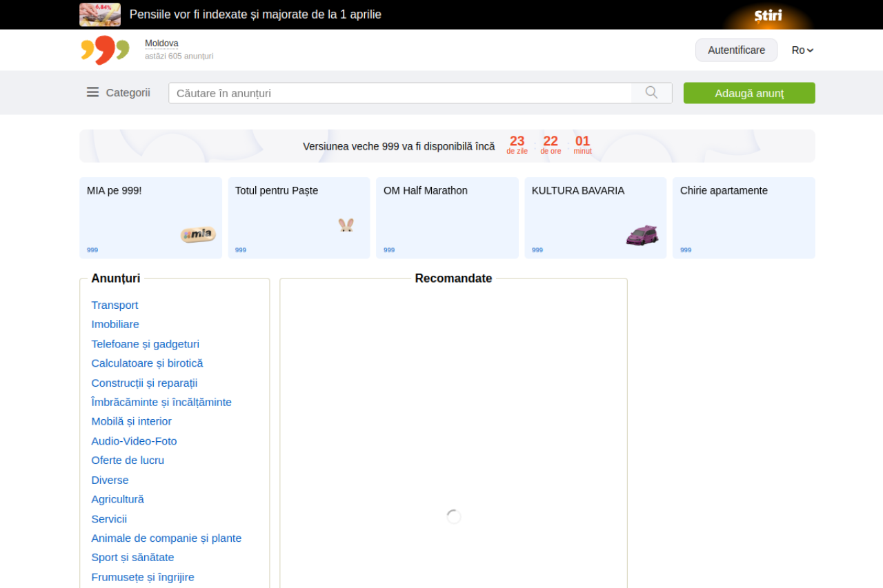This screenshot has width=883, height=588.
Task: Open the OM Half Marathon card
Action: (447, 218)
